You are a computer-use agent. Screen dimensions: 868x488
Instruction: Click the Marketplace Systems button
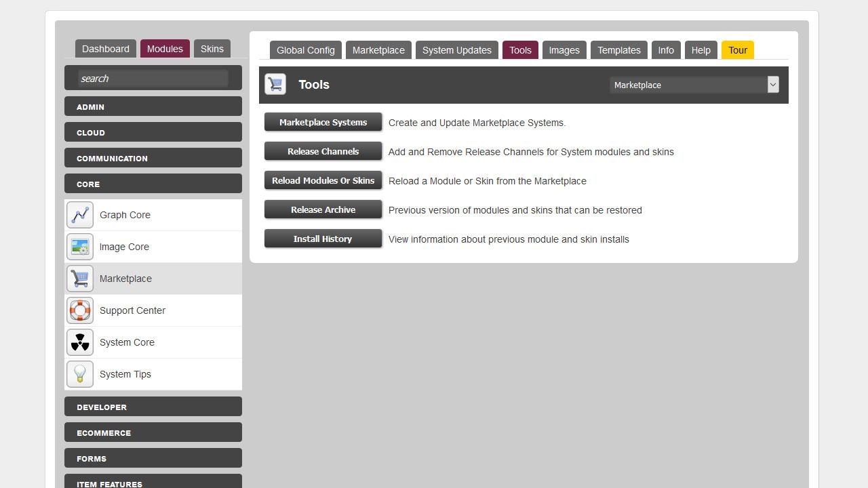[x=323, y=122]
